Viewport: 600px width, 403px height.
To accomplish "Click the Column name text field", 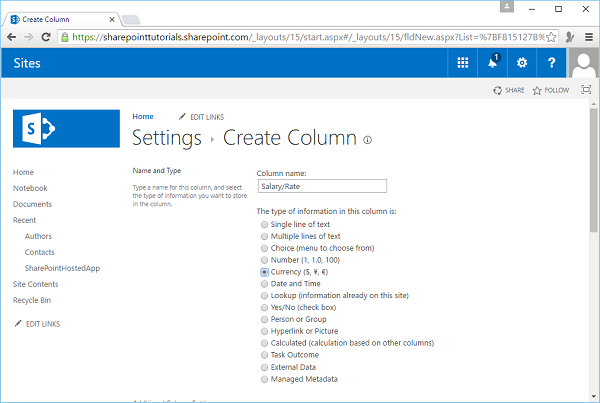I will coord(321,185).
